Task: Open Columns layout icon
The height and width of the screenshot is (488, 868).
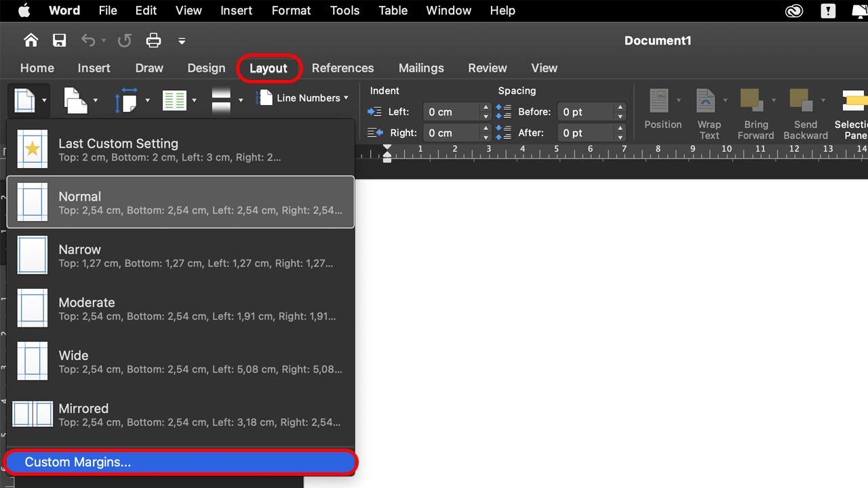Action: point(174,100)
